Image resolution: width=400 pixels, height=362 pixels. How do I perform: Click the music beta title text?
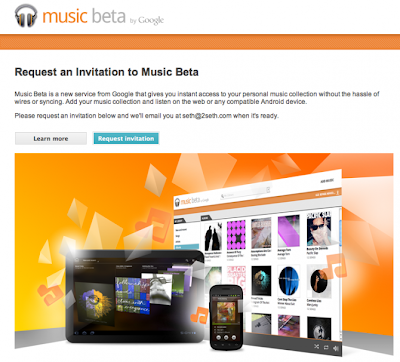84,16
